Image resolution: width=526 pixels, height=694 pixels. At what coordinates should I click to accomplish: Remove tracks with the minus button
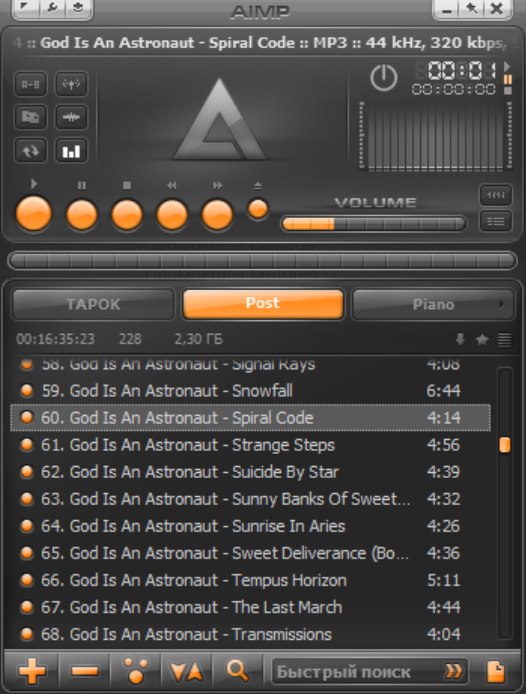84,671
